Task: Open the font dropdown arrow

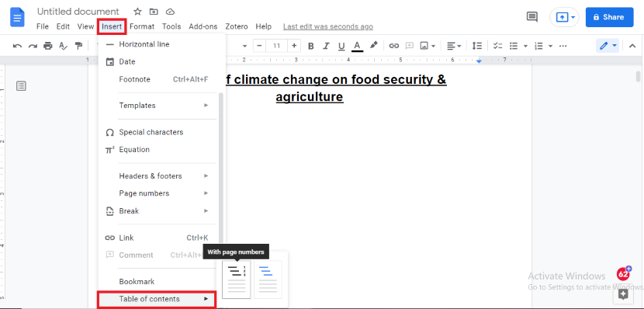Action: click(244, 46)
